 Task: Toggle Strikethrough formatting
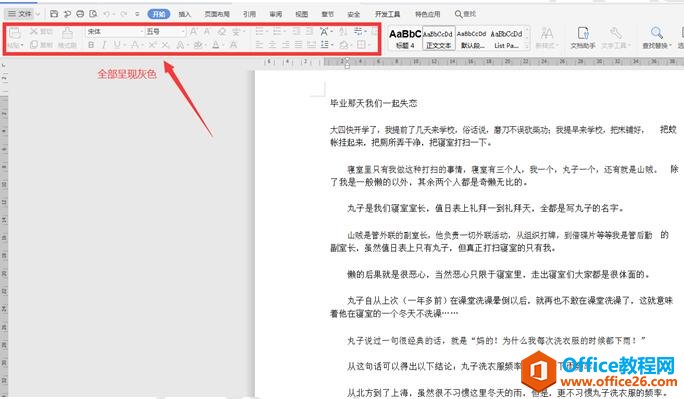[135, 44]
